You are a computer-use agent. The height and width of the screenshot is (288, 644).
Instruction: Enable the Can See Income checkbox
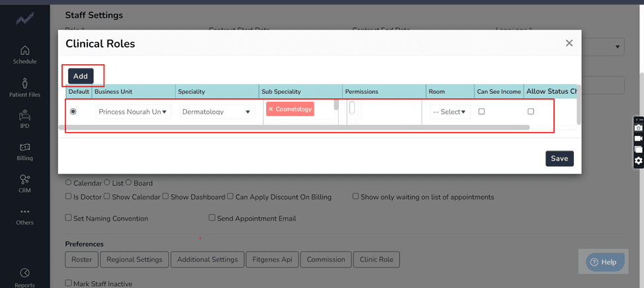click(x=482, y=112)
